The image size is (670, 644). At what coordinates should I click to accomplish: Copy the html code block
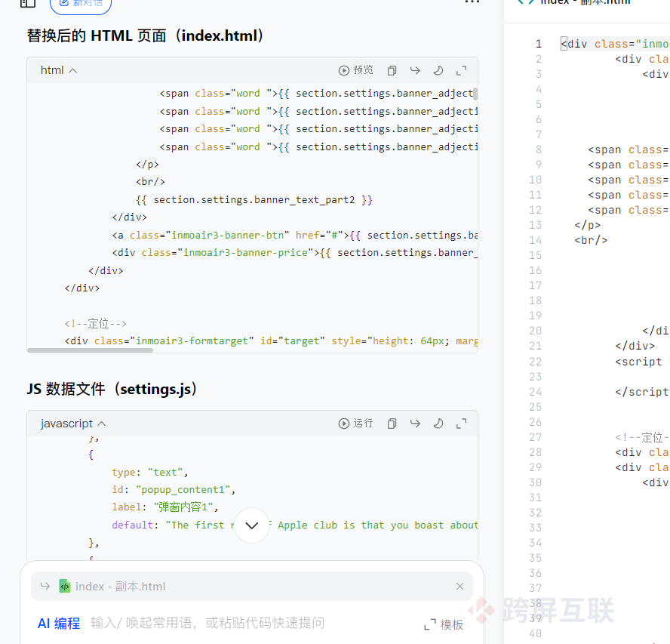[392, 70]
